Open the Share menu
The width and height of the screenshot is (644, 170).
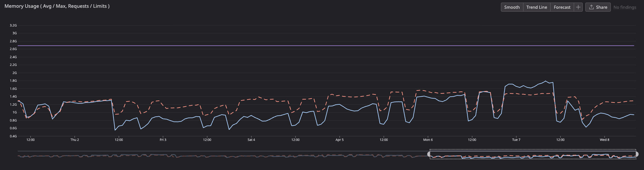pos(598,7)
